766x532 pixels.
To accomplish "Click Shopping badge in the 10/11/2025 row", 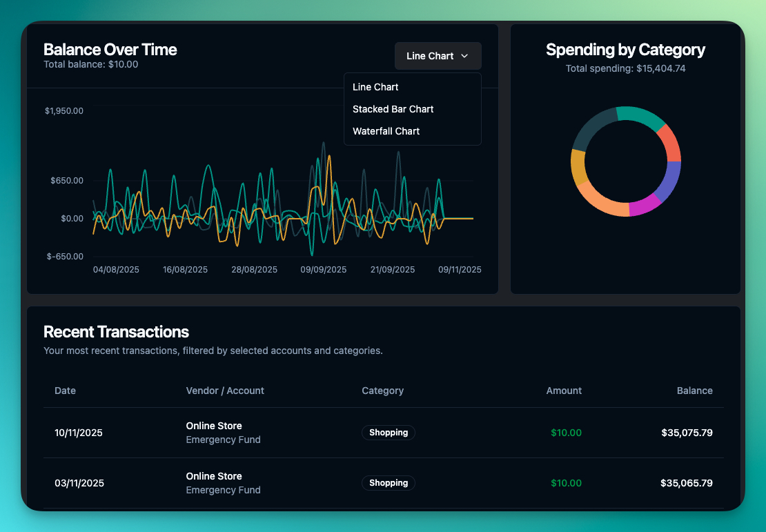I will pyautogui.click(x=389, y=433).
